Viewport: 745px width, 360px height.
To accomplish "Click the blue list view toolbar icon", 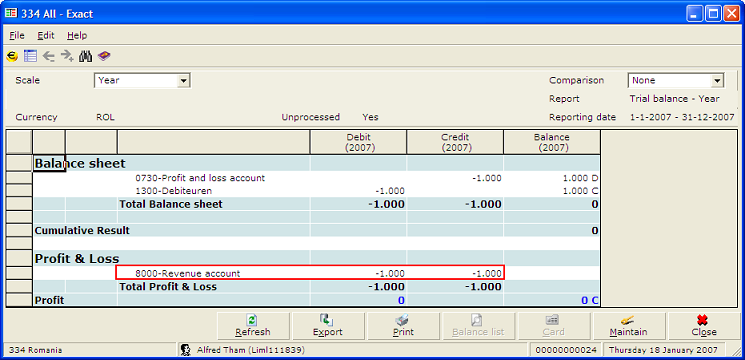I will coord(30,57).
